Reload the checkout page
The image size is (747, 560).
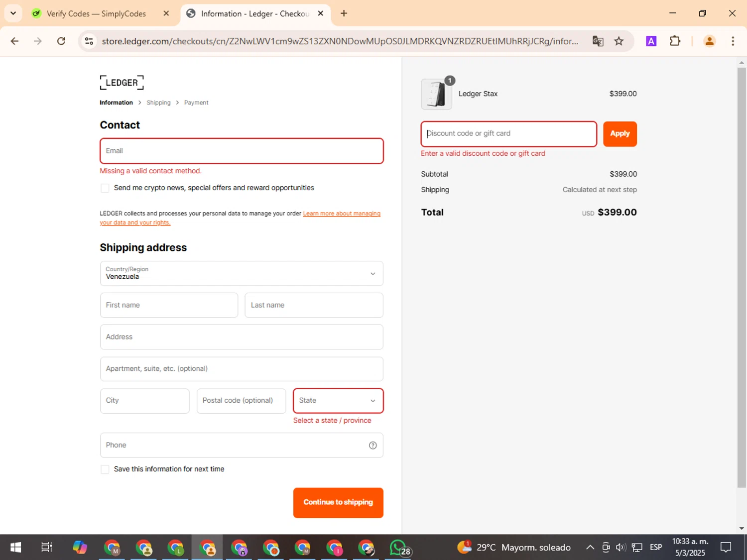[61, 41]
